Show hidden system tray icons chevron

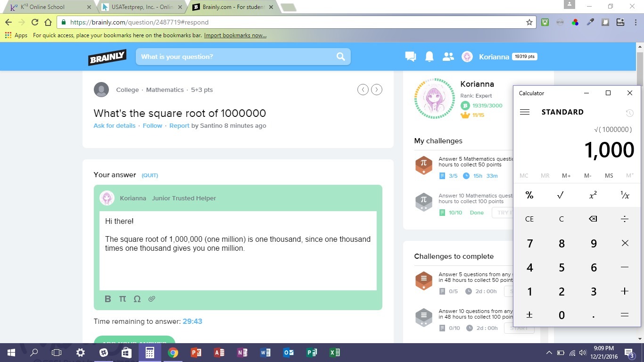point(549,353)
